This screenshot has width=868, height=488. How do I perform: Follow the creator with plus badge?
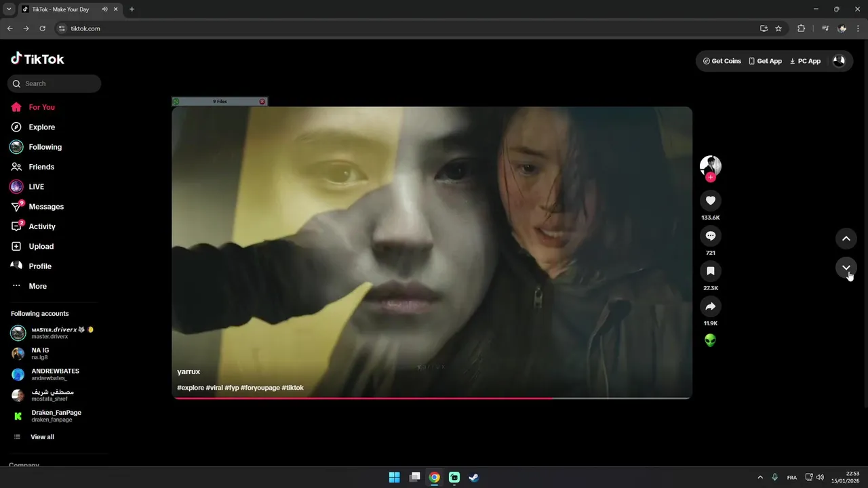tap(710, 178)
